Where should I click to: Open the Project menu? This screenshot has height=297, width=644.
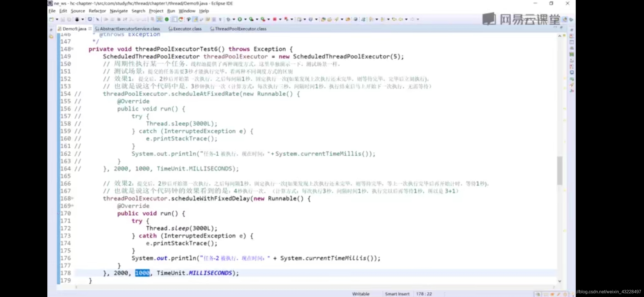click(x=156, y=11)
